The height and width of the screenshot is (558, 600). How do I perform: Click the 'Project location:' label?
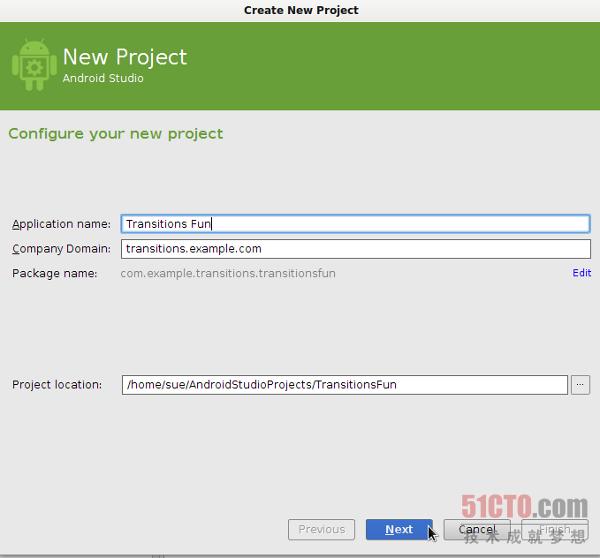(57, 385)
